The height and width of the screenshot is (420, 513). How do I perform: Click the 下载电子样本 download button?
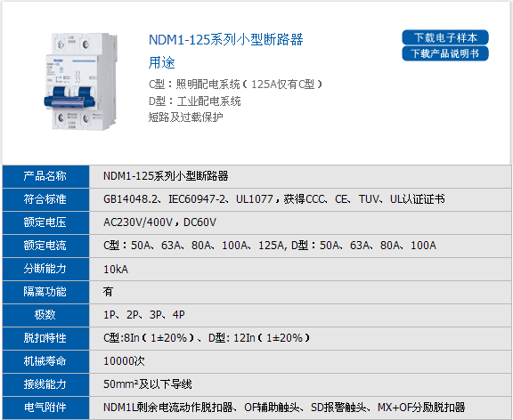tap(445, 37)
